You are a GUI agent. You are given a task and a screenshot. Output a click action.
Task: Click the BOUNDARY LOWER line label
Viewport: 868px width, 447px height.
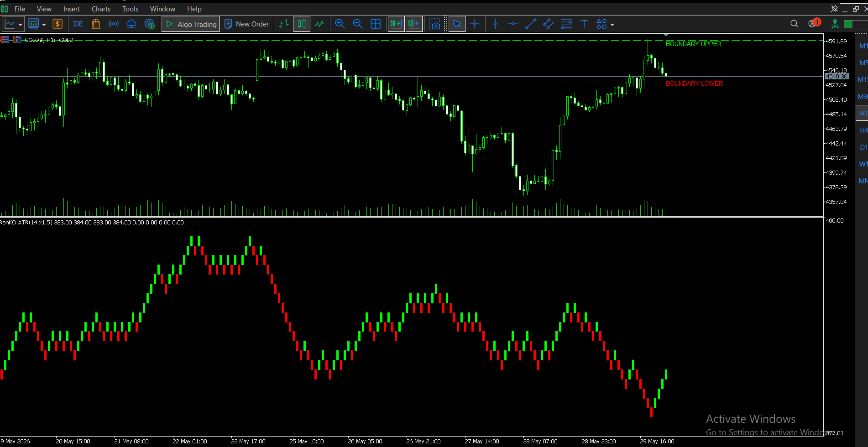[694, 83]
